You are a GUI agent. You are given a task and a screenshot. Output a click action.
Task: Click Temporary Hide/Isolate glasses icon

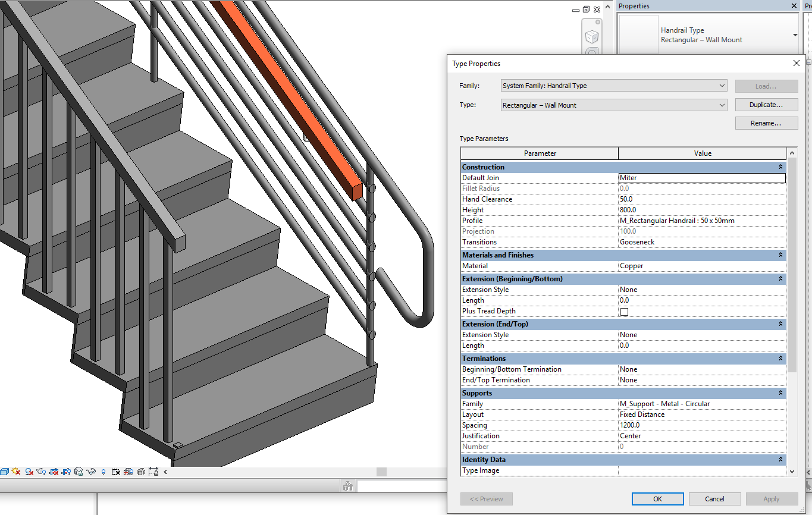(x=91, y=472)
